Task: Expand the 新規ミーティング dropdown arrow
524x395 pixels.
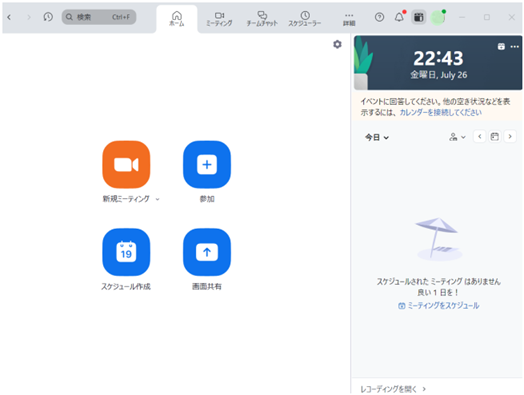Action: pyautogui.click(x=158, y=199)
